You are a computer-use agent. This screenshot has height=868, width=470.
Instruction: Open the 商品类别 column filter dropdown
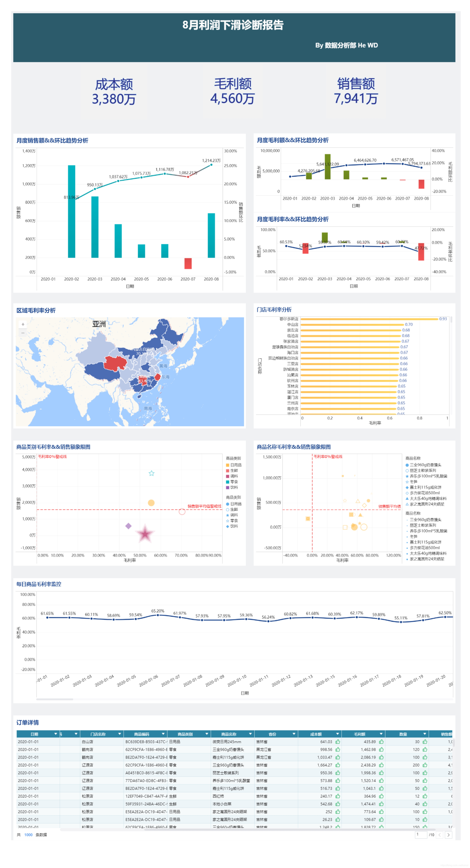pyautogui.click(x=207, y=734)
